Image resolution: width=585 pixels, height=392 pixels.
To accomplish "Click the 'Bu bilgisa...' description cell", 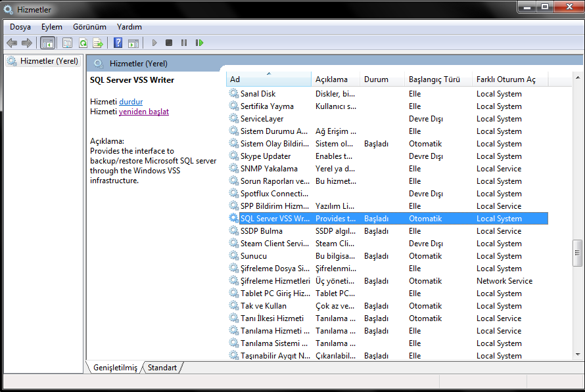I will click(335, 256).
